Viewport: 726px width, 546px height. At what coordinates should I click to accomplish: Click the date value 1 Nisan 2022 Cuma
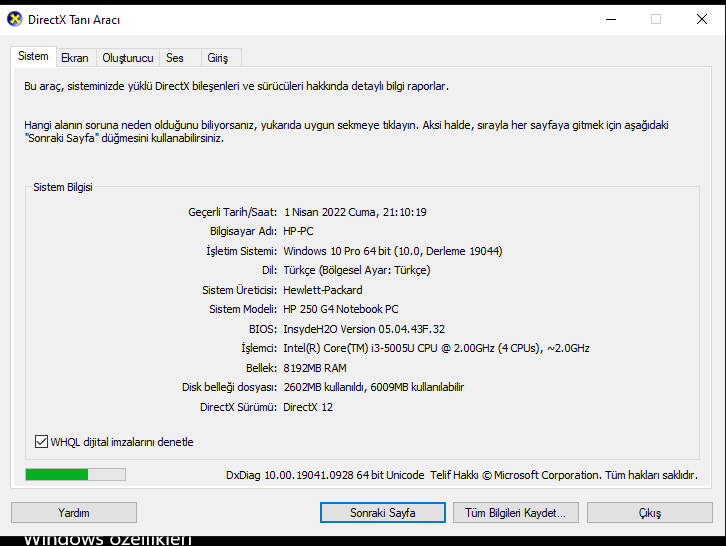pyautogui.click(x=355, y=212)
